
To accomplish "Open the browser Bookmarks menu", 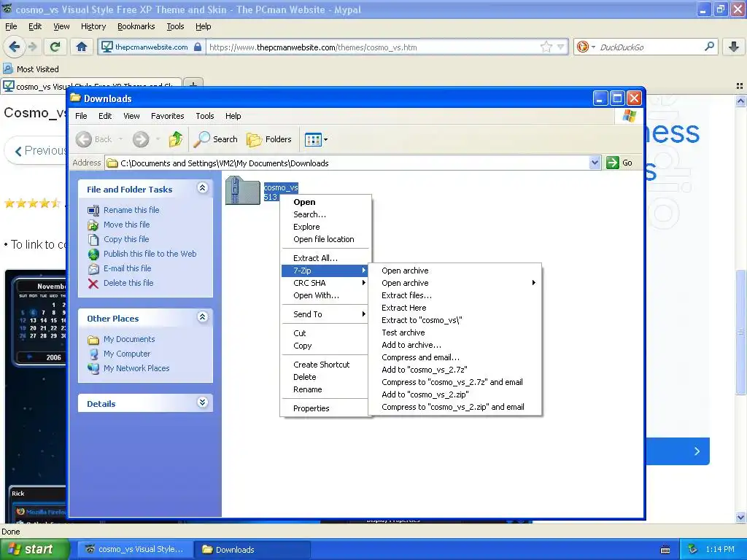I will tap(136, 26).
